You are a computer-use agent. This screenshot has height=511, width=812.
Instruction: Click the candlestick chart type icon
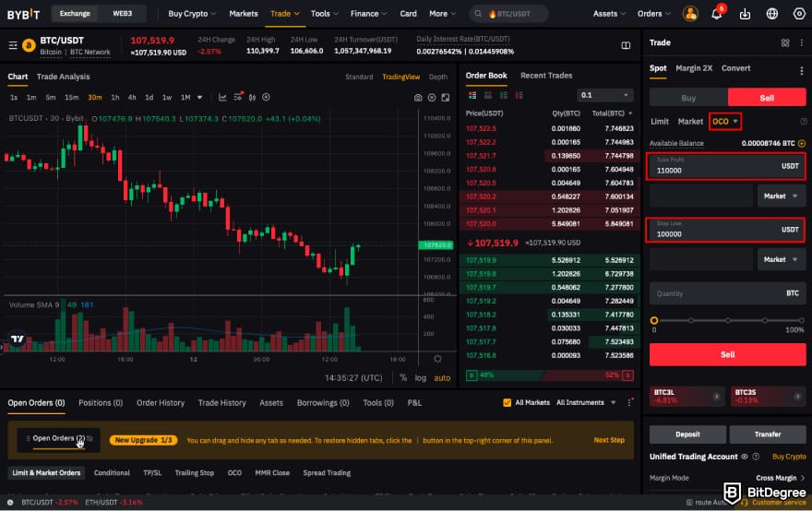click(x=252, y=97)
